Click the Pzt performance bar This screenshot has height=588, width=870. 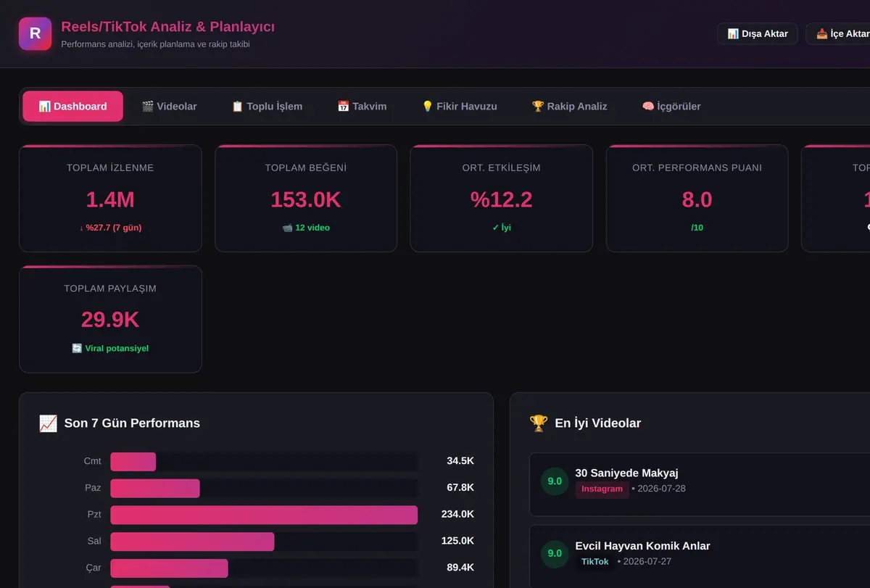[264, 515]
